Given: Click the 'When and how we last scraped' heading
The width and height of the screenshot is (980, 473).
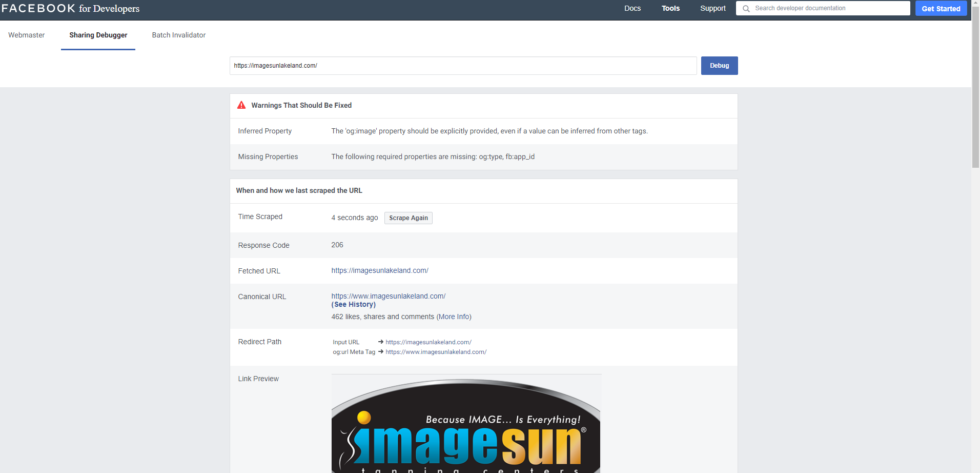Looking at the screenshot, I should 299,190.
